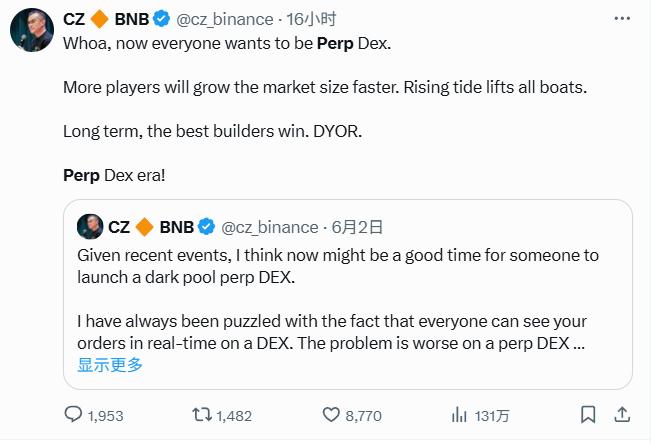Click the share upload arrow icon
The image size is (651, 444).
[x=621, y=414]
